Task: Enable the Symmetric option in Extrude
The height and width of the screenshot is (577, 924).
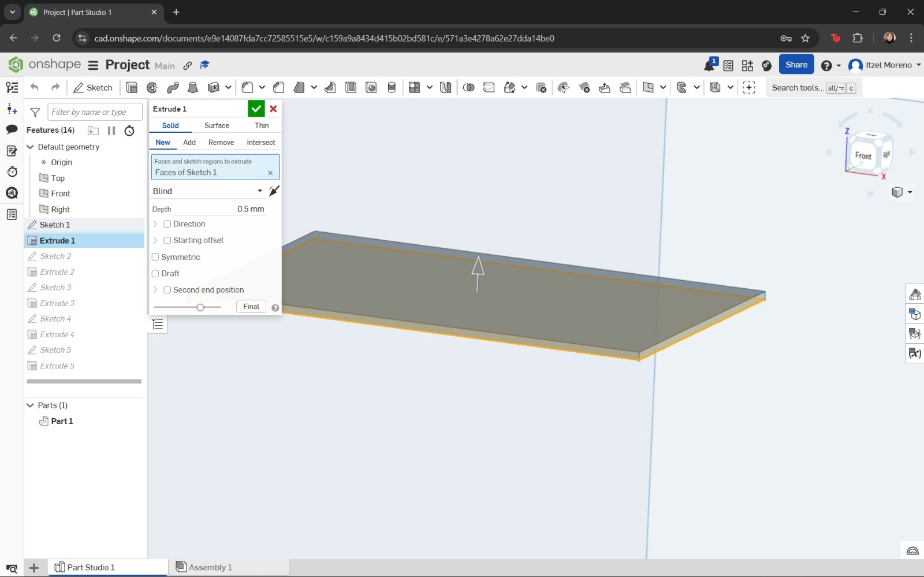Action: point(155,257)
